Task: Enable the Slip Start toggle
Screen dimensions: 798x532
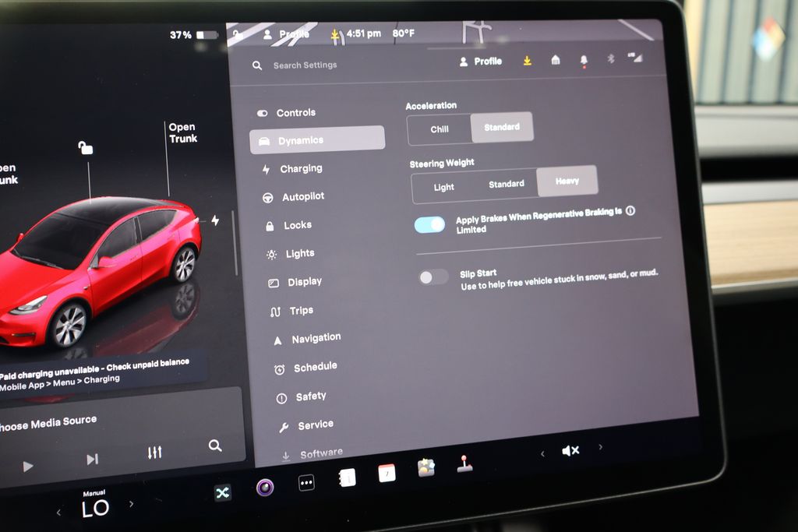Action: click(x=433, y=277)
